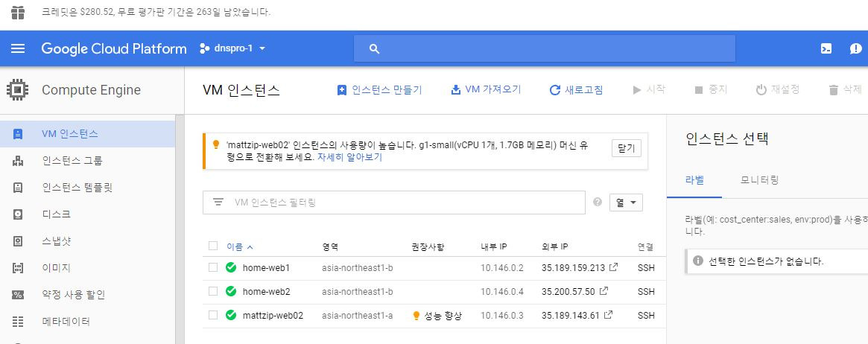
Task: Open the mattzip-web02 instance name
Action: (x=273, y=316)
